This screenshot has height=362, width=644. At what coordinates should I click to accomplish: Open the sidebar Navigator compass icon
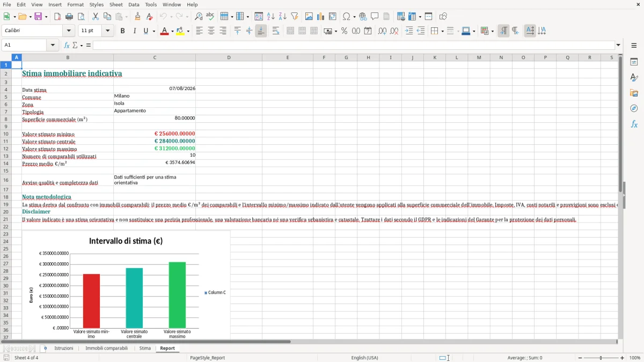tap(634, 108)
